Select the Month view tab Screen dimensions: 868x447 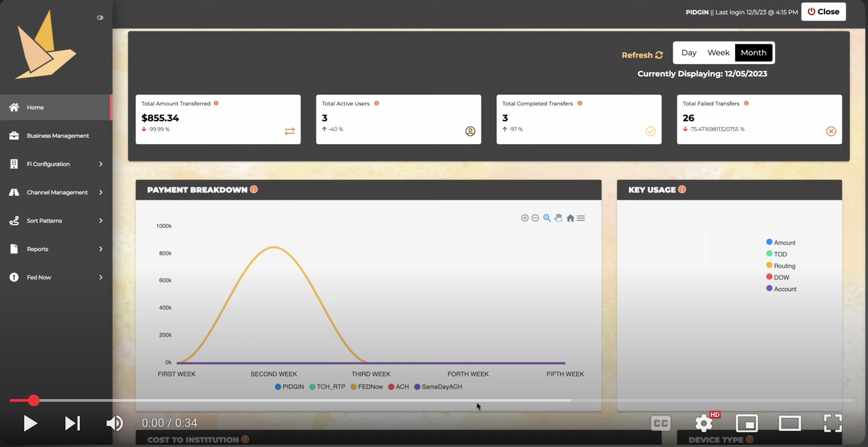pos(754,53)
